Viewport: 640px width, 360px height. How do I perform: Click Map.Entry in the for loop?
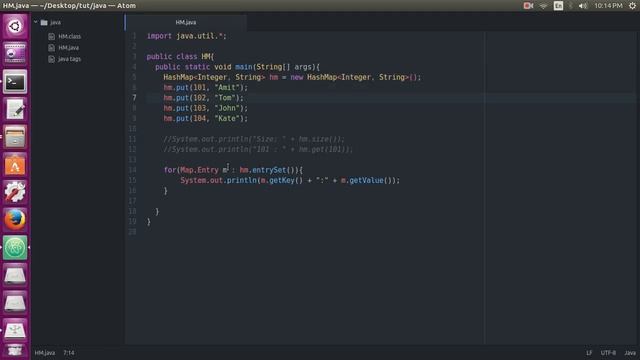point(199,170)
